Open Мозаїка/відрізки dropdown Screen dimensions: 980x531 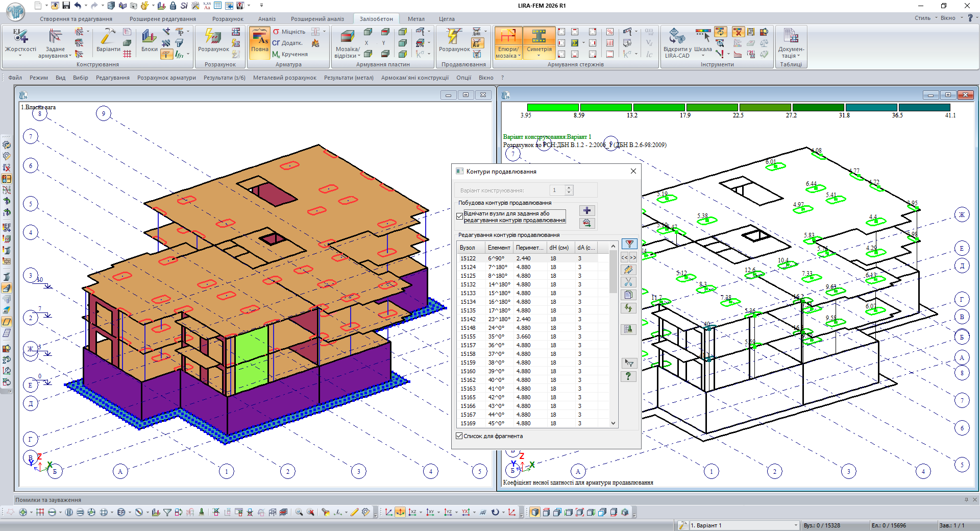347,53
